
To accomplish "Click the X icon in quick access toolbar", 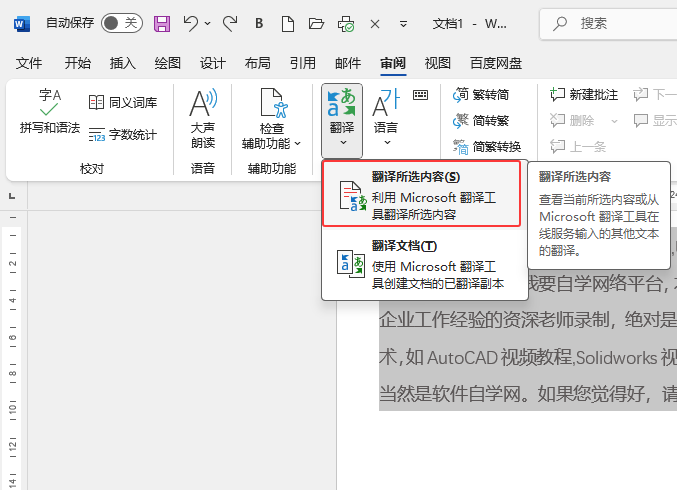I will pos(375,24).
